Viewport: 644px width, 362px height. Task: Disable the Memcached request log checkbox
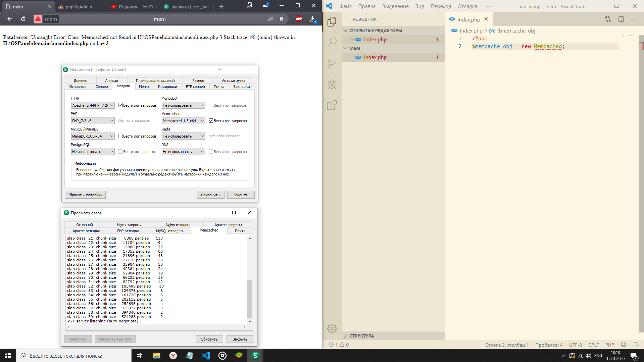211,121
